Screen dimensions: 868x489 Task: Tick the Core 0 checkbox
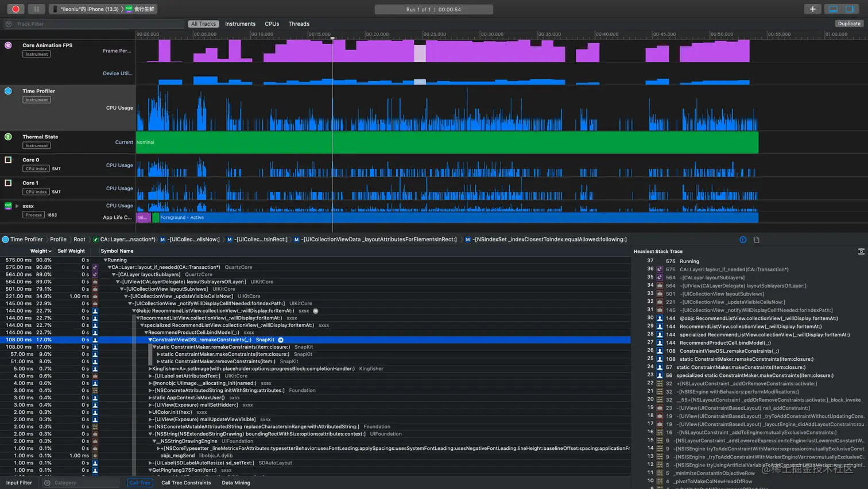coord(8,160)
